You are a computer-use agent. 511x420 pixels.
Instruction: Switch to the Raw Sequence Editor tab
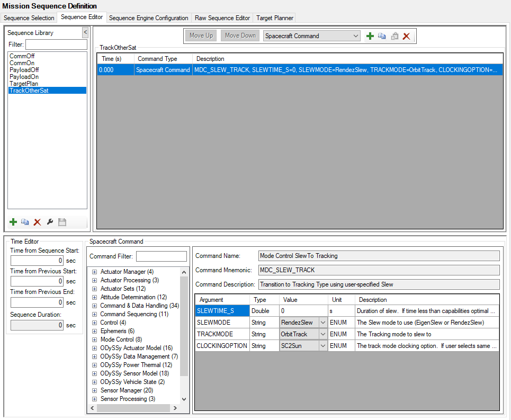(222, 17)
